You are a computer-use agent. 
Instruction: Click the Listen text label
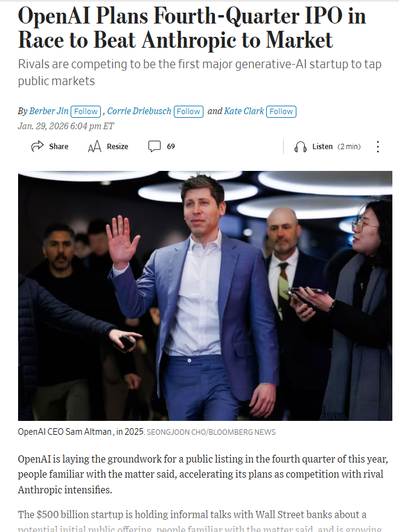click(322, 147)
